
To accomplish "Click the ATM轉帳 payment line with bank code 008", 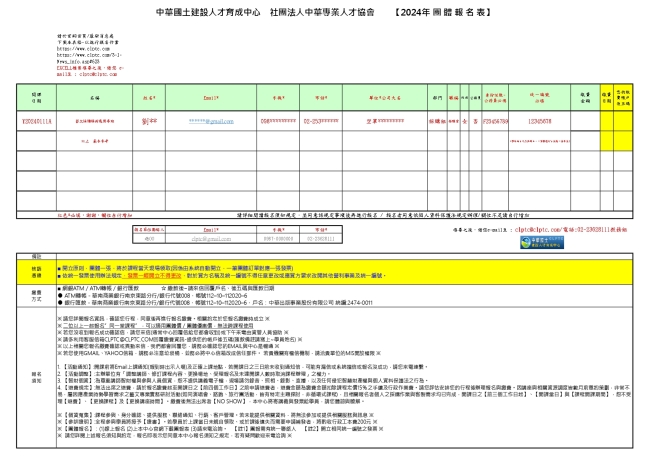I will pyautogui.click(x=153, y=295).
